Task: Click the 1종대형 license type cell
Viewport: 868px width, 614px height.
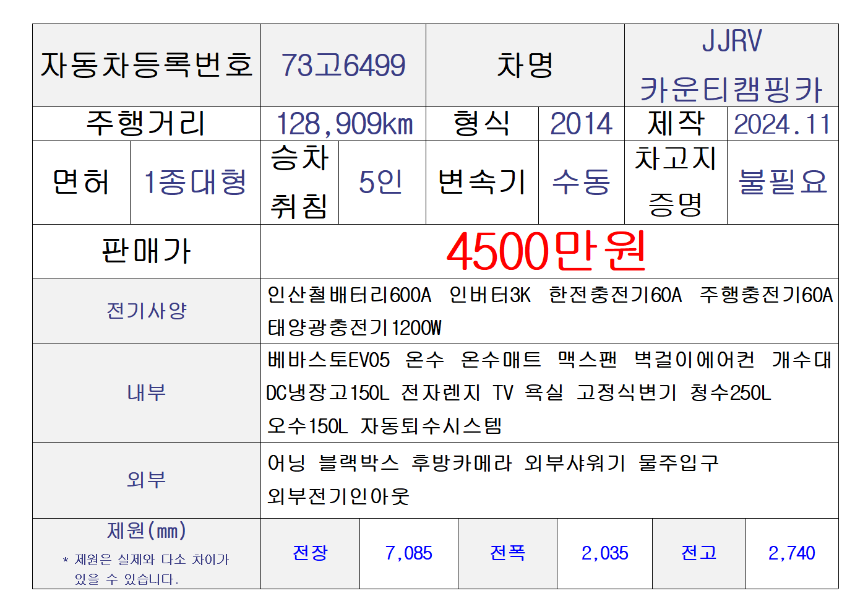Action: (x=196, y=182)
